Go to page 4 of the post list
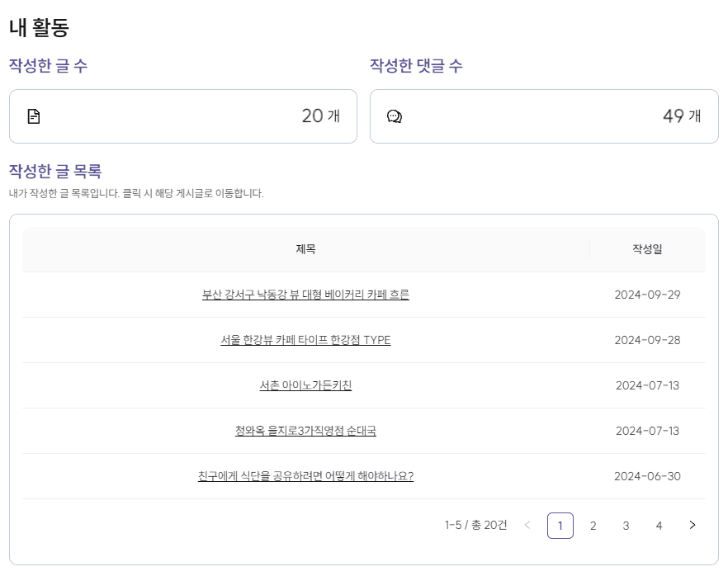The width and height of the screenshot is (728, 576). (659, 525)
